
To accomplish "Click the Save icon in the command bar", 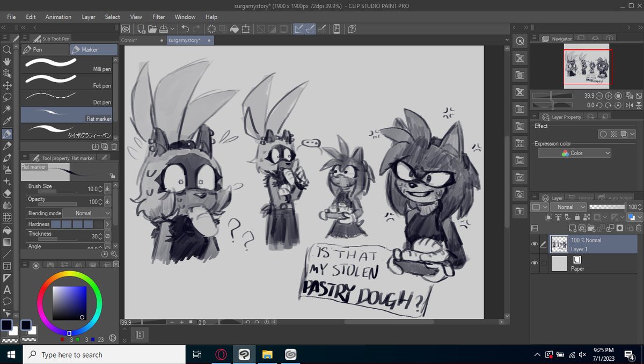I will click(163, 29).
